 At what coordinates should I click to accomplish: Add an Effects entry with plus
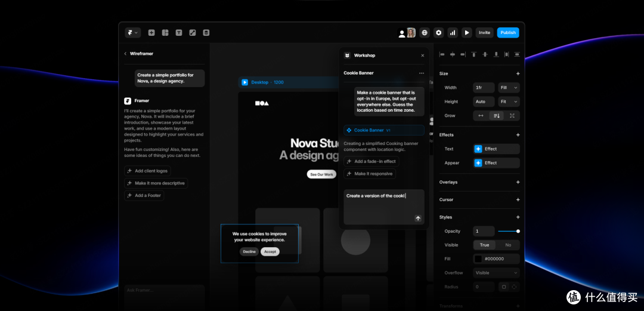click(518, 135)
